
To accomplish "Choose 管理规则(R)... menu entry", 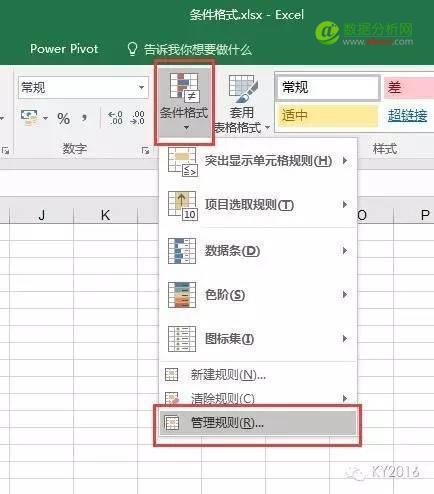I will 259,423.
